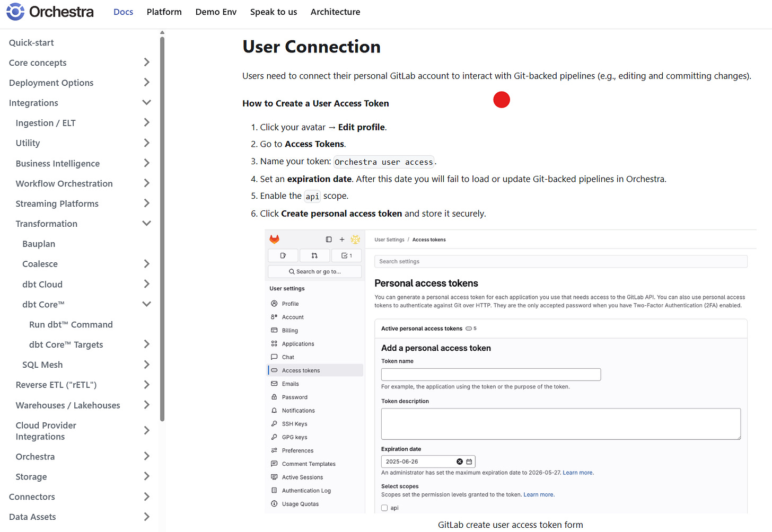Viewport: 772px width, 532px height.
Task: Go to Quick-start page
Action: (x=31, y=42)
